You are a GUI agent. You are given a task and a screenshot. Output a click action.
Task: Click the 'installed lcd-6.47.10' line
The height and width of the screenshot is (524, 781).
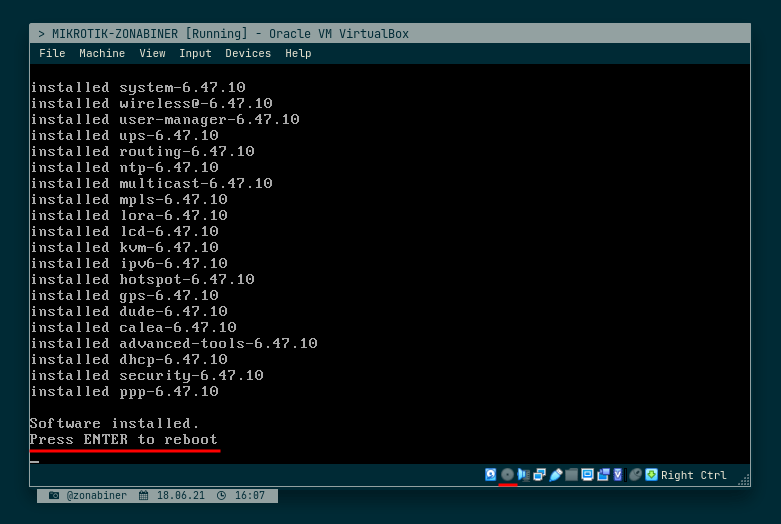click(x=125, y=231)
